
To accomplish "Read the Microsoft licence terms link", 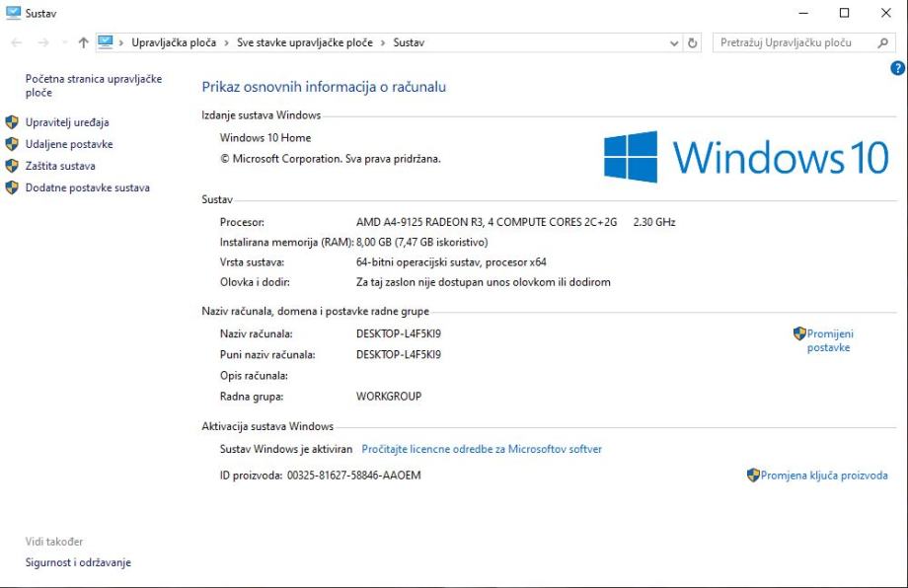I will (482, 449).
